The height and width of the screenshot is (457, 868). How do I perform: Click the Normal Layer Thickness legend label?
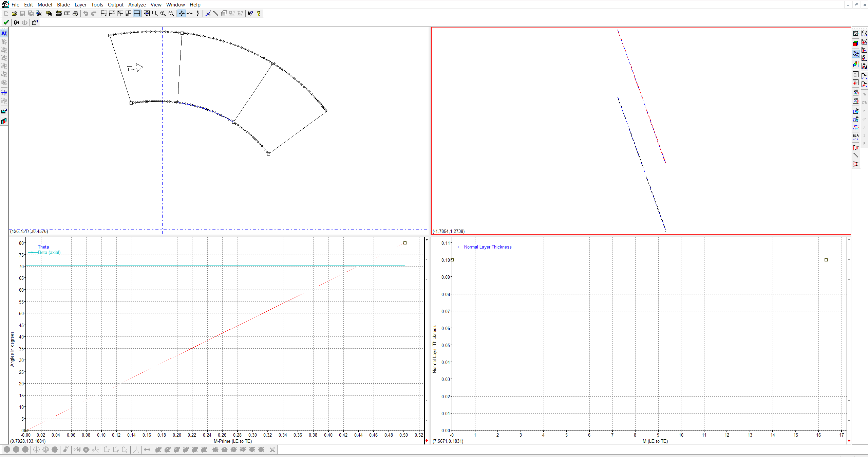[488, 247]
